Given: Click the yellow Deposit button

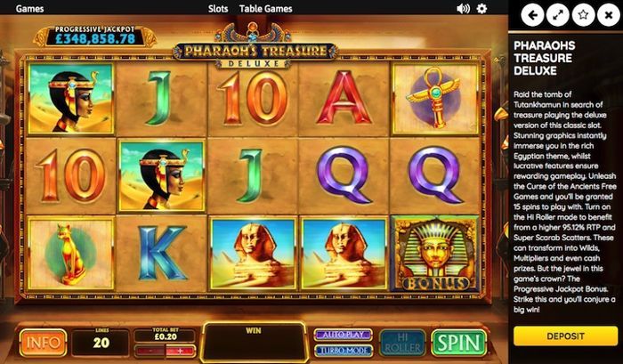Looking at the screenshot, I should [565, 336].
